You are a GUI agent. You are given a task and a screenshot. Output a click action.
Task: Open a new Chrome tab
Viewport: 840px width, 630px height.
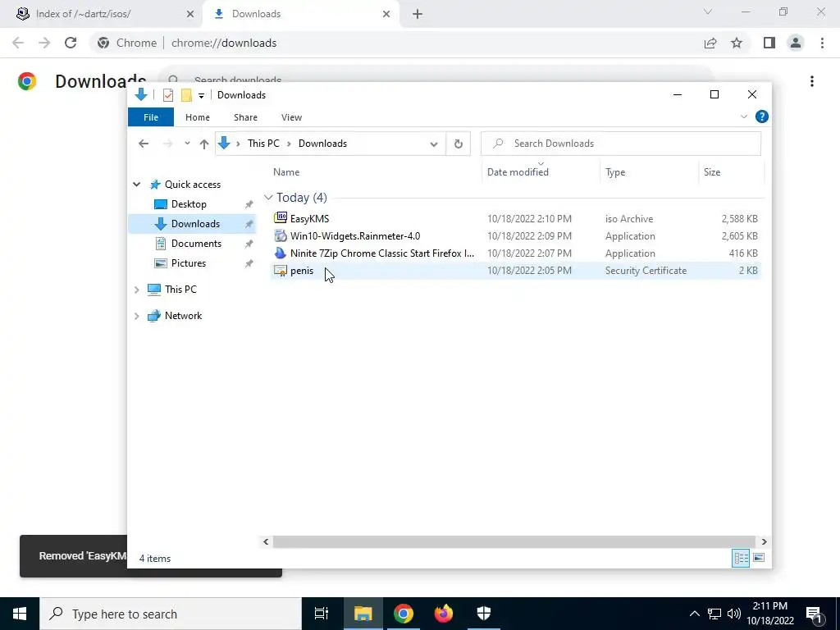click(x=418, y=14)
